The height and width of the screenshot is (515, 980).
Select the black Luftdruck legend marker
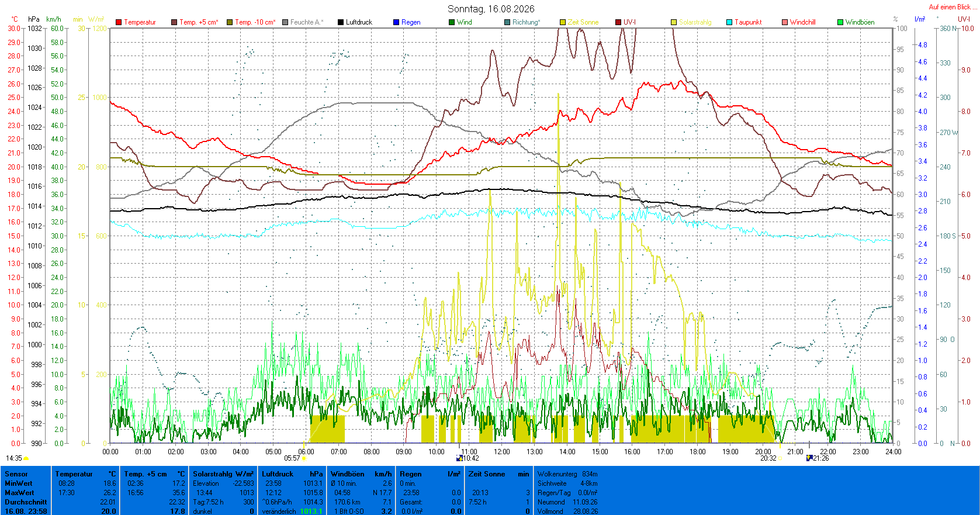click(x=341, y=22)
